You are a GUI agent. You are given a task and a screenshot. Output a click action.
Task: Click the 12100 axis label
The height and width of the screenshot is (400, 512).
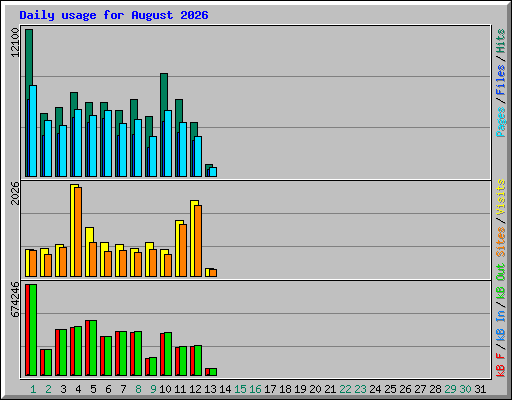point(15,42)
